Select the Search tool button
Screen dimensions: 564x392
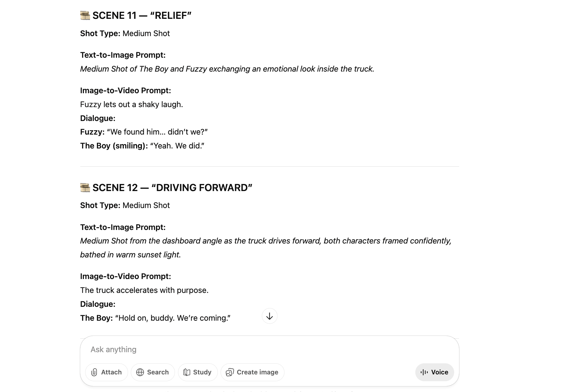153,372
